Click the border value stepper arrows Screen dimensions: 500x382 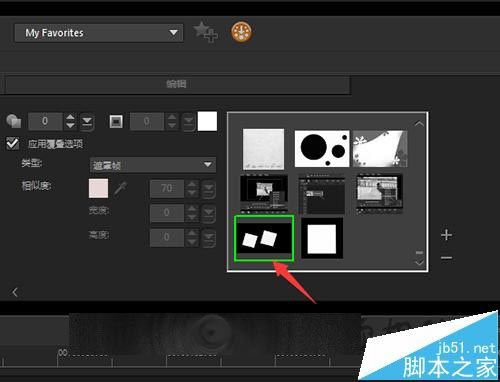[172, 121]
